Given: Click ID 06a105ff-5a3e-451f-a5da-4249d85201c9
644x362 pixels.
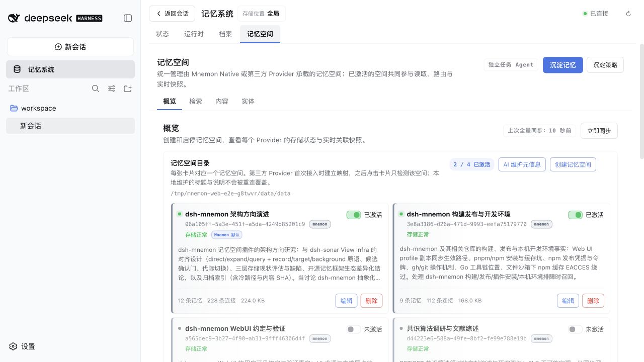Looking at the screenshot, I should pos(245,224).
